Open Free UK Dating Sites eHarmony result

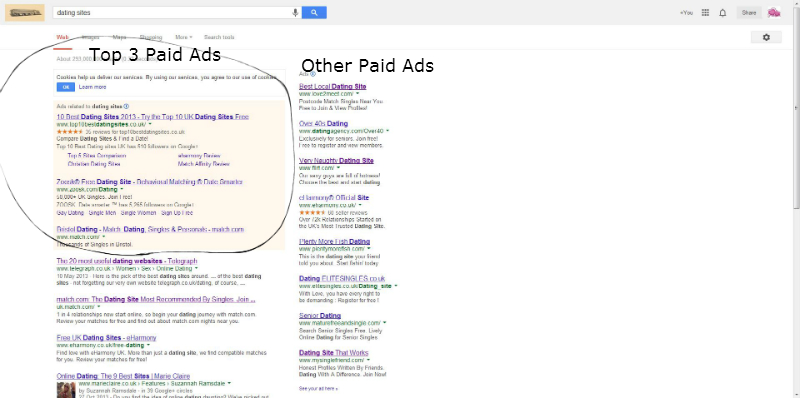[107, 338]
